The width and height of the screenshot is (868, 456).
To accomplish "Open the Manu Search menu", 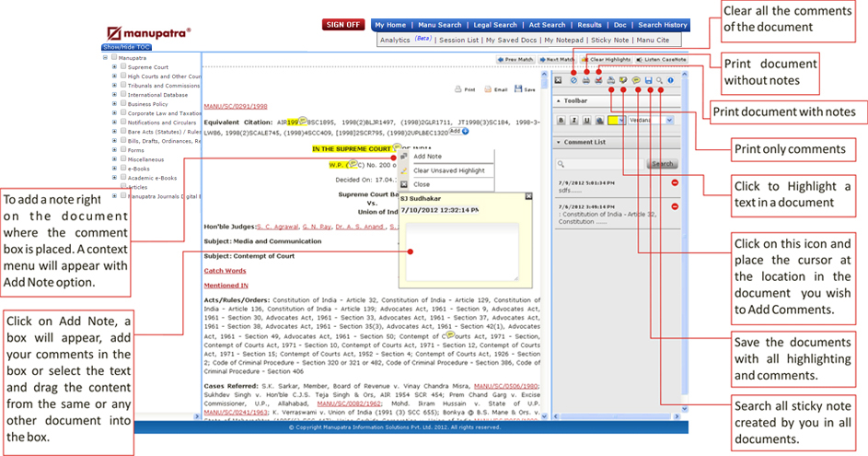I will pyautogui.click(x=440, y=25).
